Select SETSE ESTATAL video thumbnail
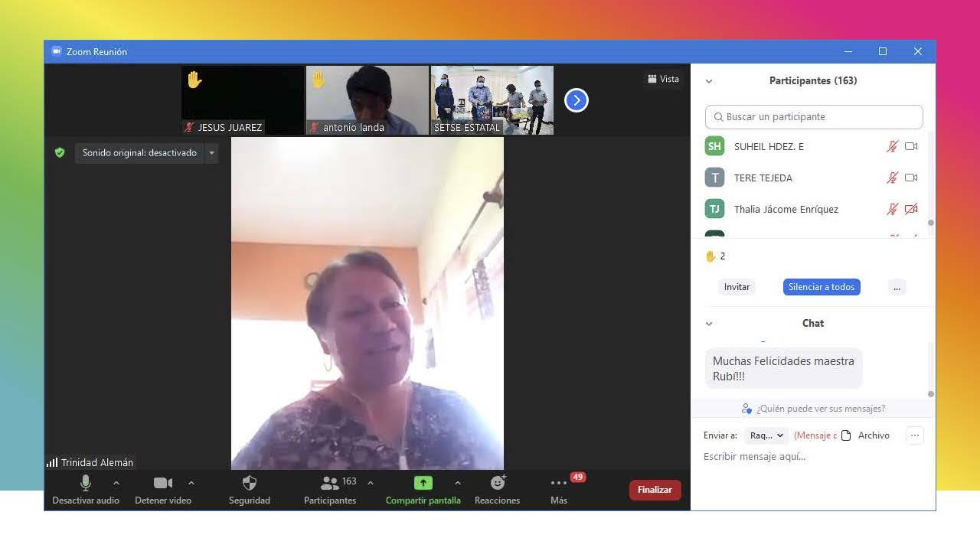This screenshot has width=980, height=551. pos(492,100)
